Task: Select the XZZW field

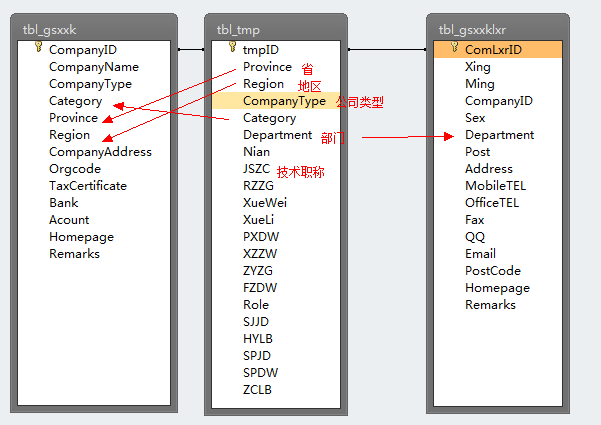Action: coord(260,254)
